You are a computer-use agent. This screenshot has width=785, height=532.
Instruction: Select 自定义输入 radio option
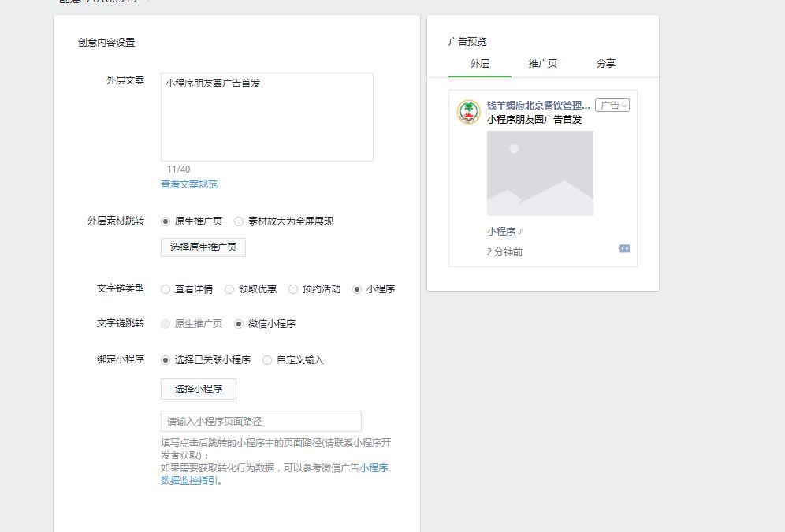(267, 360)
